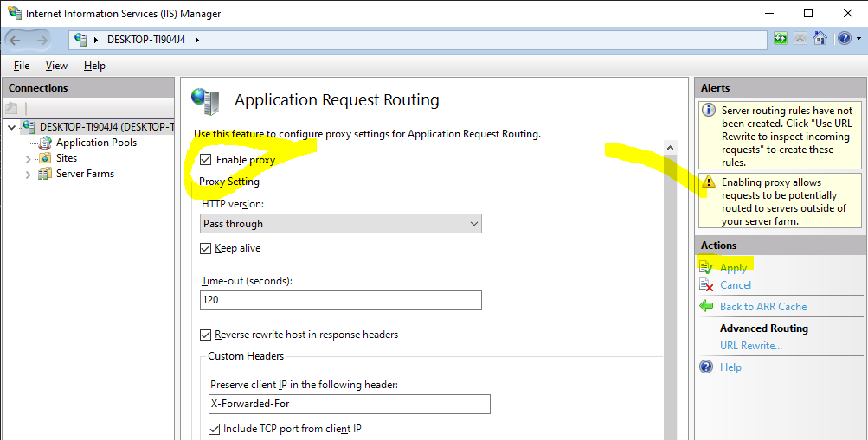Select Application Pools in Connections tree
Screen dimensions: 868x440
click(96, 143)
